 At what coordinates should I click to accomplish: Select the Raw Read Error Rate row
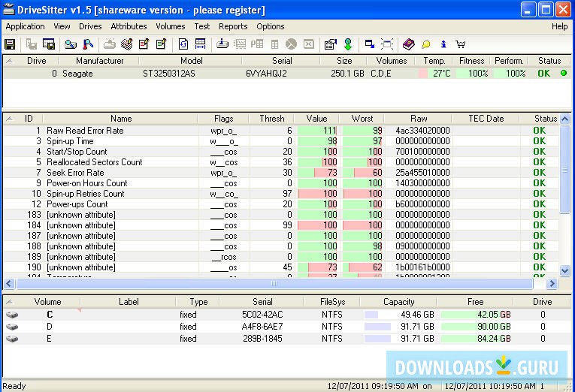[x=281, y=131]
